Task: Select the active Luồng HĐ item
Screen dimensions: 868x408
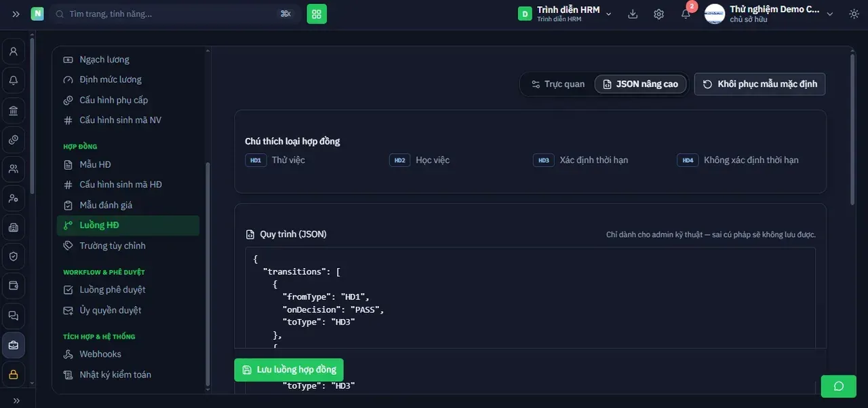Action: (x=128, y=225)
